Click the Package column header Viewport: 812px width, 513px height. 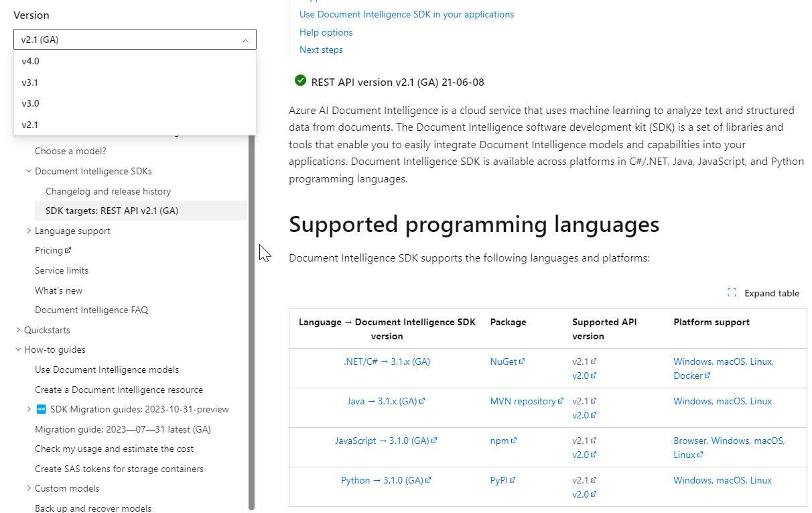tap(508, 322)
